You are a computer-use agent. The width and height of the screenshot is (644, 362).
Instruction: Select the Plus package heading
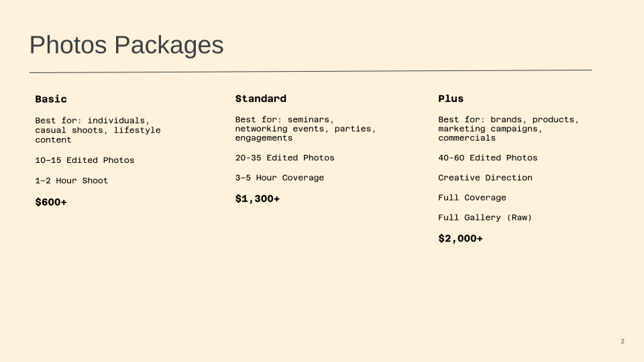451,99
